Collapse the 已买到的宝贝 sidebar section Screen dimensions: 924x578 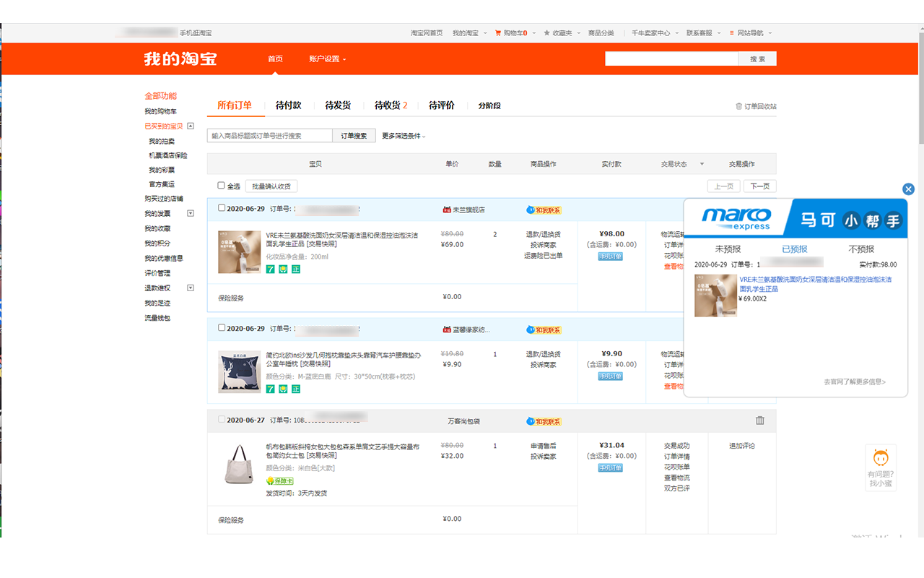point(191,126)
